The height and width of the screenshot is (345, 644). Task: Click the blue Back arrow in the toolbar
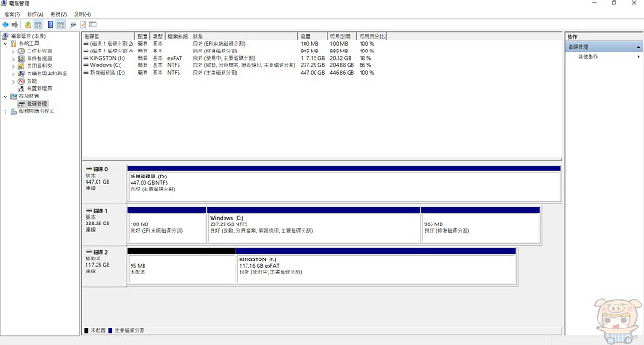coord(6,25)
